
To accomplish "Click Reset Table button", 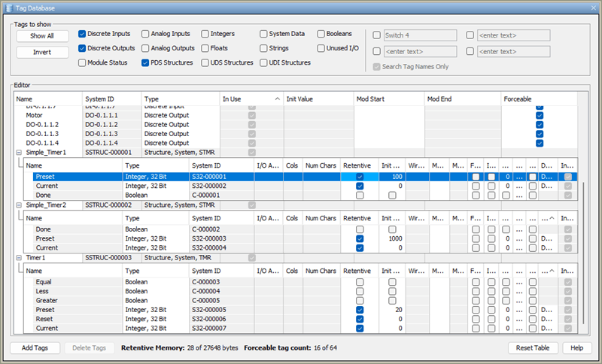I will 533,348.
